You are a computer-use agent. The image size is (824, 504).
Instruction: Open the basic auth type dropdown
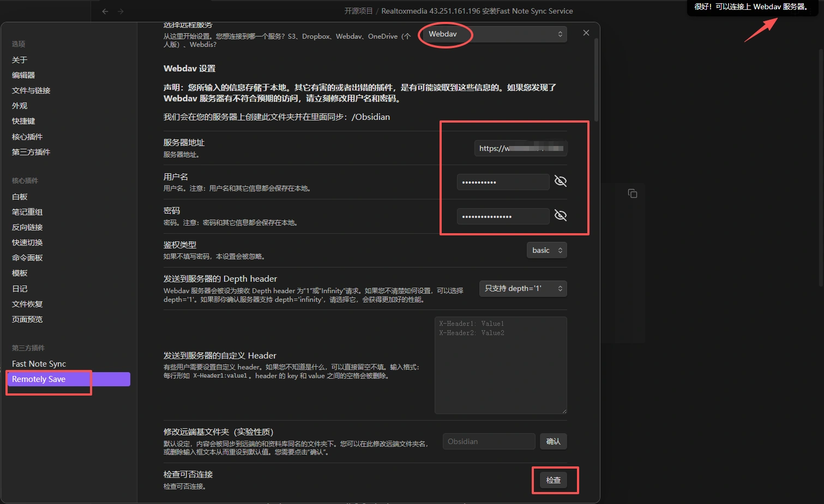[x=546, y=250]
